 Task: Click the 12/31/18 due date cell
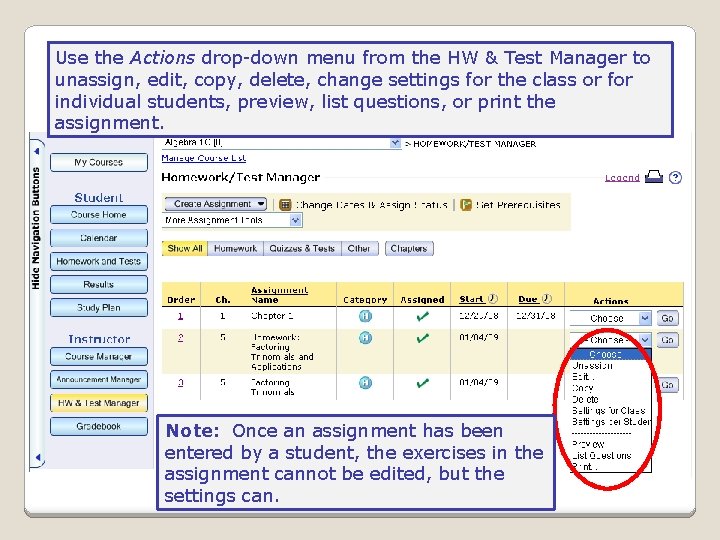click(535, 316)
